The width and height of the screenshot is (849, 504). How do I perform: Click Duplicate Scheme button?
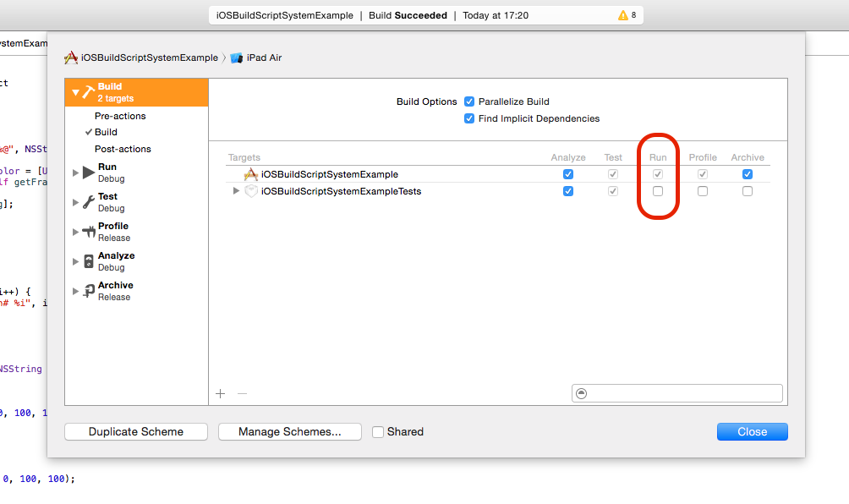pos(136,432)
